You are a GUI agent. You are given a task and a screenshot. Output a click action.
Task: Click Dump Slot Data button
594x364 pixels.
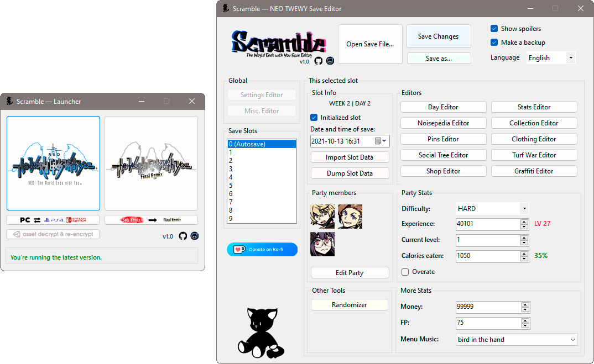pyautogui.click(x=350, y=173)
